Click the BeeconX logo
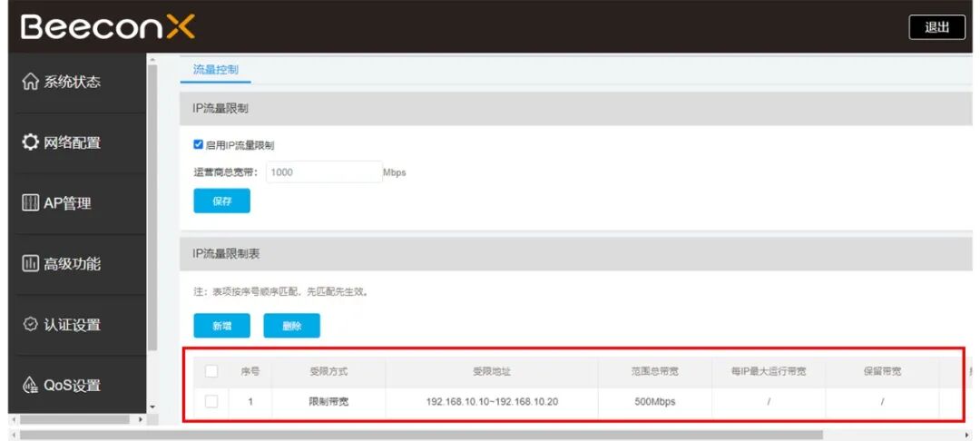The image size is (980, 441). click(x=107, y=27)
